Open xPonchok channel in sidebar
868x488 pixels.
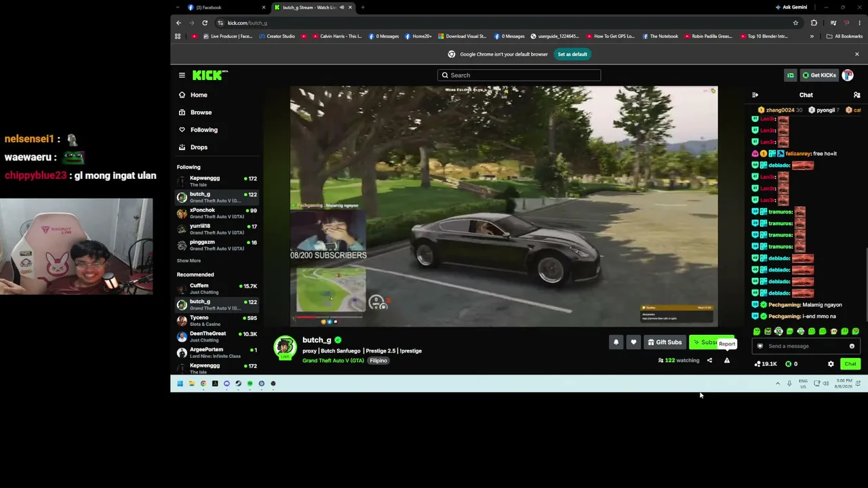(x=217, y=213)
